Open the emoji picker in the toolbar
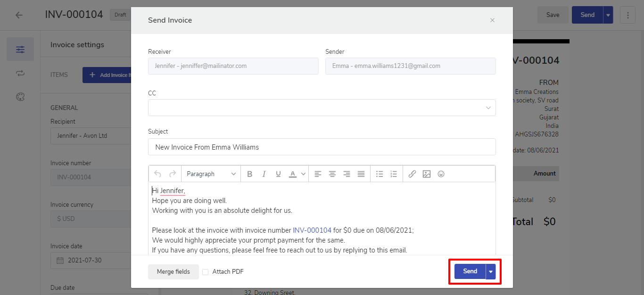Screen dimensions: 644x295 [441, 174]
